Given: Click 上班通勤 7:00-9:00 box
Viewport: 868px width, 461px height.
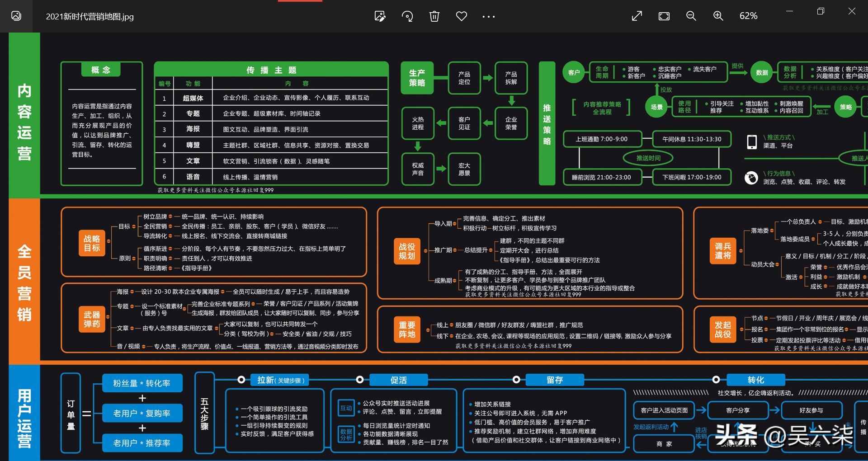Looking at the screenshot, I should 602,139.
